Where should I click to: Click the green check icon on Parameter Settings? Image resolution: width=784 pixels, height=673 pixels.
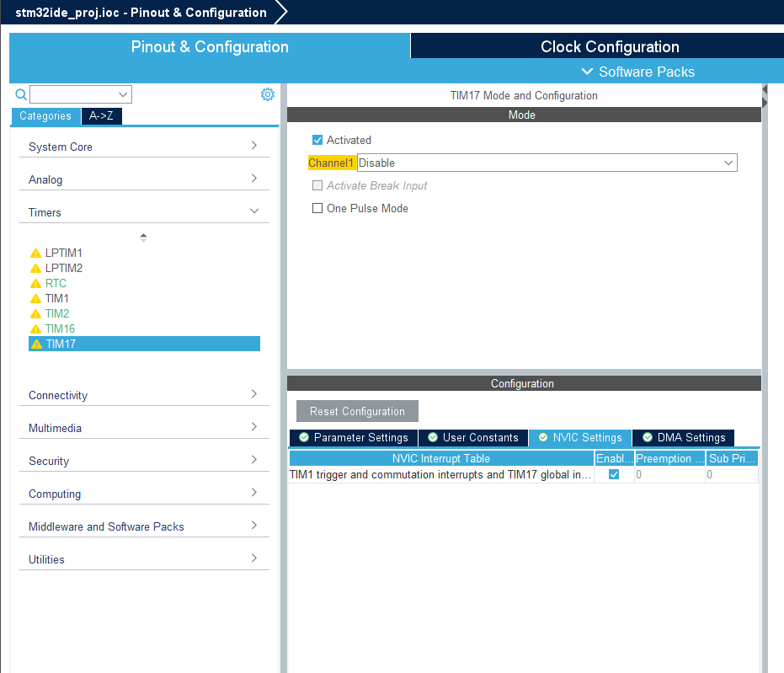coord(305,437)
